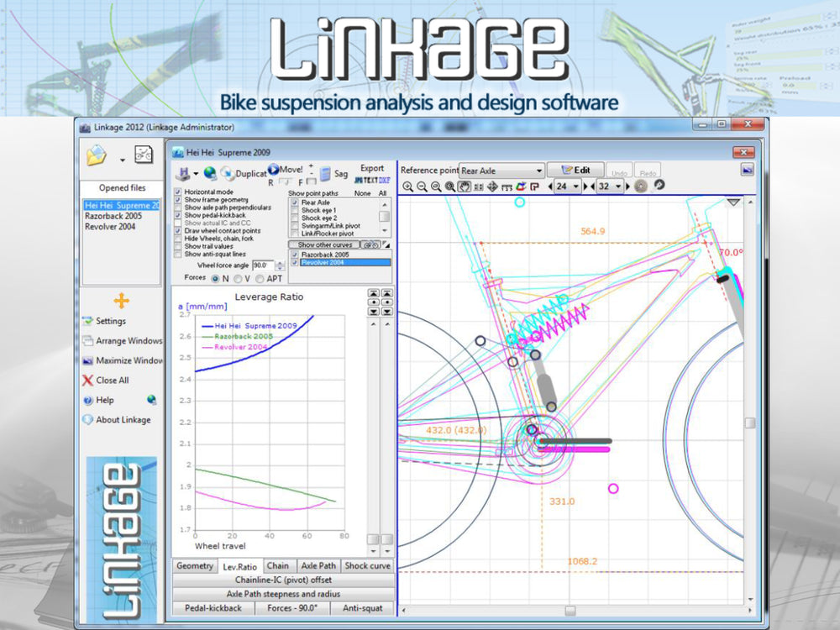Switch to the Chain tab
Viewport: 840px width, 630px height.
pyautogui.click(x=277, y=565)
